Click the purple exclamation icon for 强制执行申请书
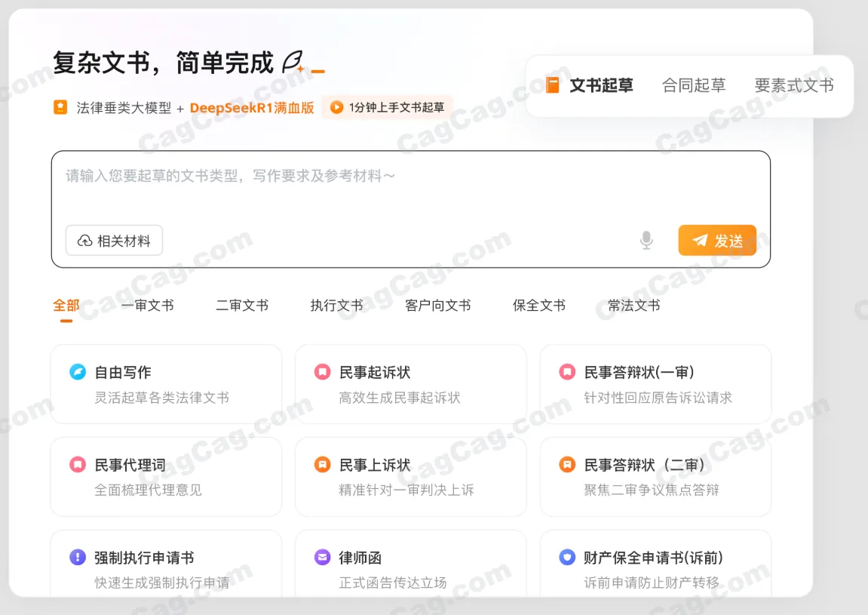This screenshot has height=615, width=868. click(78, 557)
